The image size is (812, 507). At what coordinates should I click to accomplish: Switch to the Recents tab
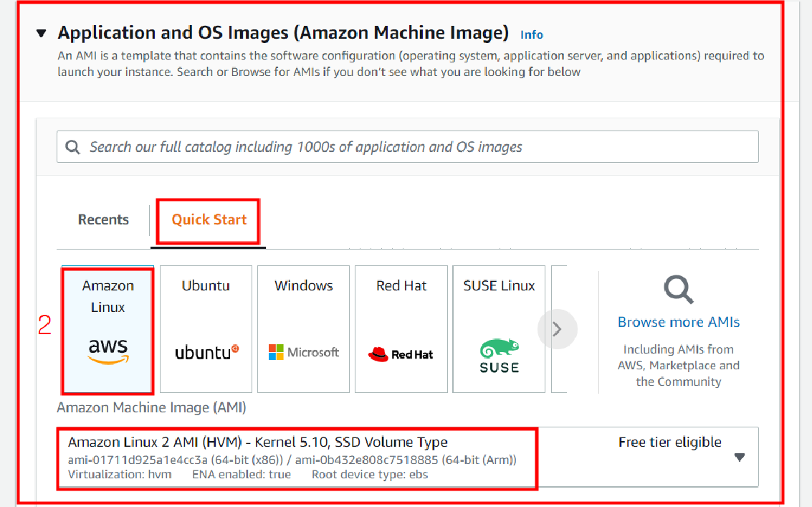[103, 220]
